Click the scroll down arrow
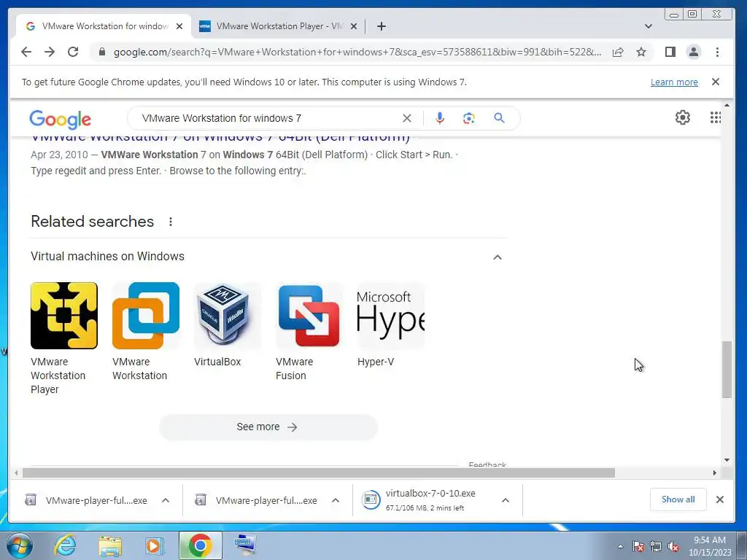Screen dimensions: 747x560 727,460
